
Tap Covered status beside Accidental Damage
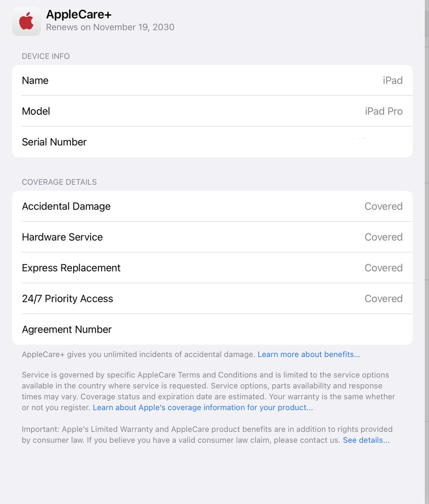[383, 206]
